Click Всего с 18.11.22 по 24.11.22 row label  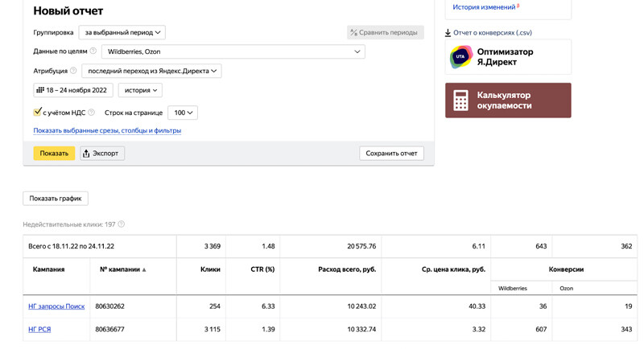click(71, 247)
